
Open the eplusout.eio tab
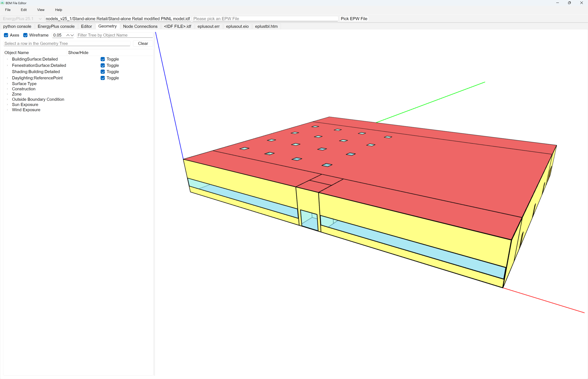coord(237,26)
